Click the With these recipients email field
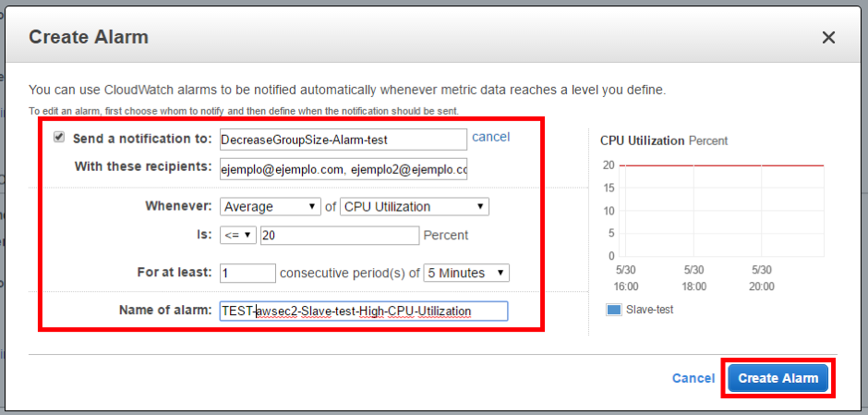 [x=343, y=169]
